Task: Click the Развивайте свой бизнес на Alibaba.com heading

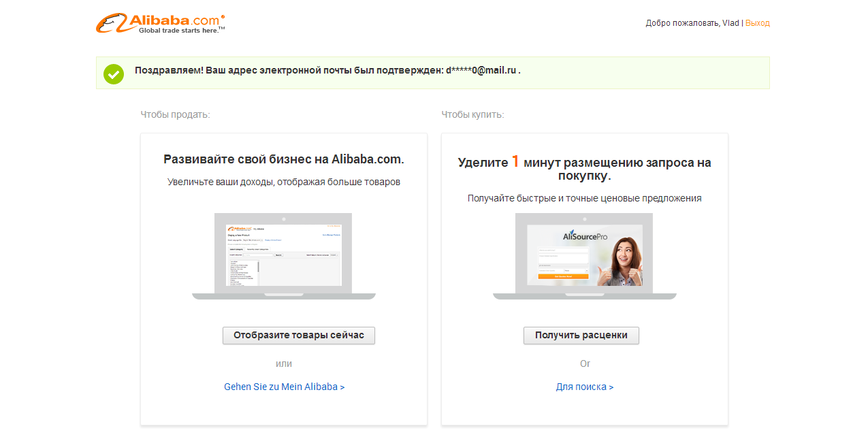Action: pos(284,159)
